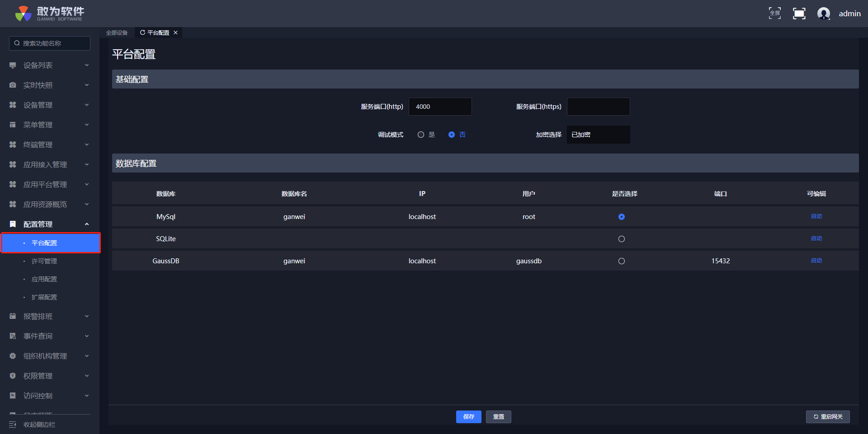The width and height of the screenshot is (868, 434).
Task: Click the refresh icon on 平台配置 tab
Action: point(142,33)
